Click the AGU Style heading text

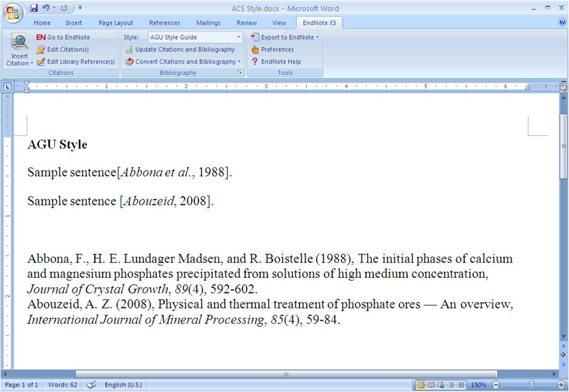[x=57, y=144]
